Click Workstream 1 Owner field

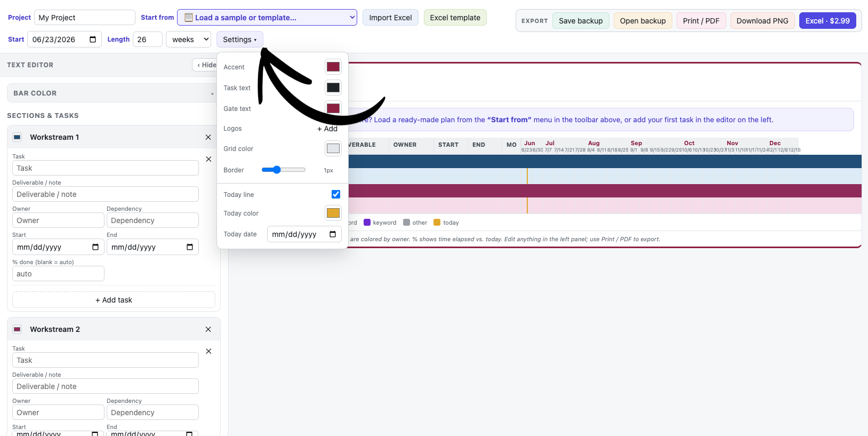(x=58, y=220)
